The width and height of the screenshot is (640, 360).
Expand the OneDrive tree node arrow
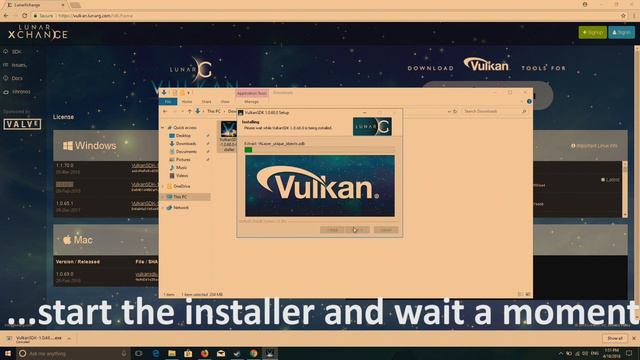[x=163, y=186]
